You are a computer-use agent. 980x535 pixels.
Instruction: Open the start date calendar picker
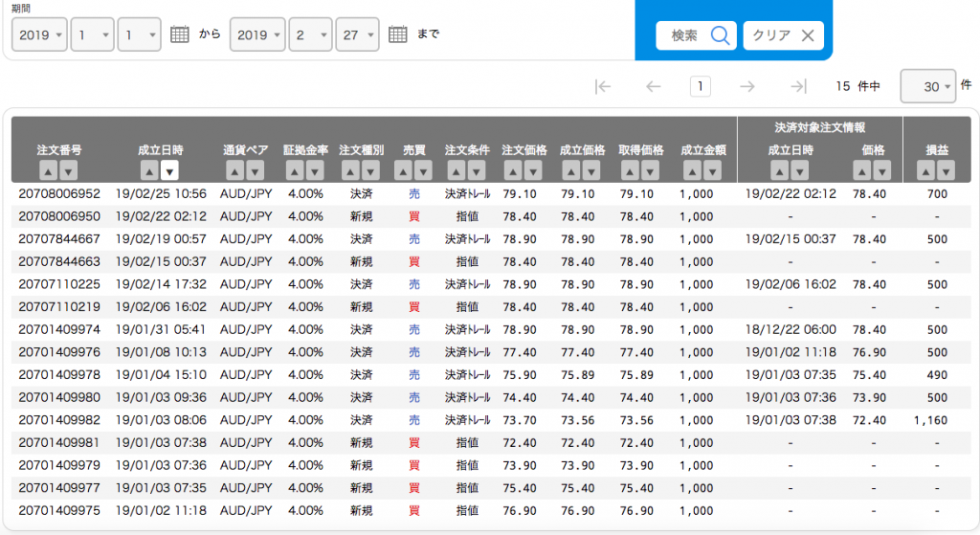179,34
